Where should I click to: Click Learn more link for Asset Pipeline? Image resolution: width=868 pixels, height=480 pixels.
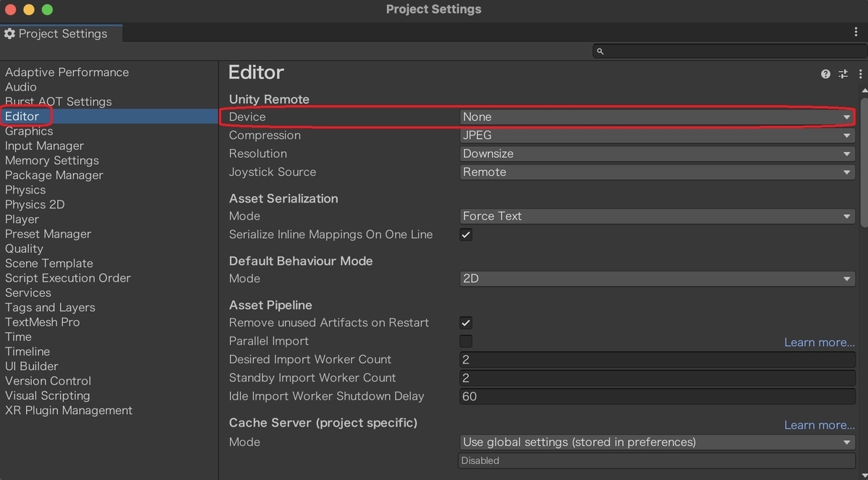(x=820, y=342)
